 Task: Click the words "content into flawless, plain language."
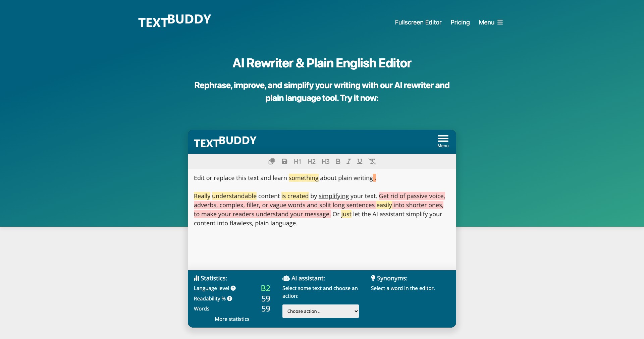(x=246, y=223)
